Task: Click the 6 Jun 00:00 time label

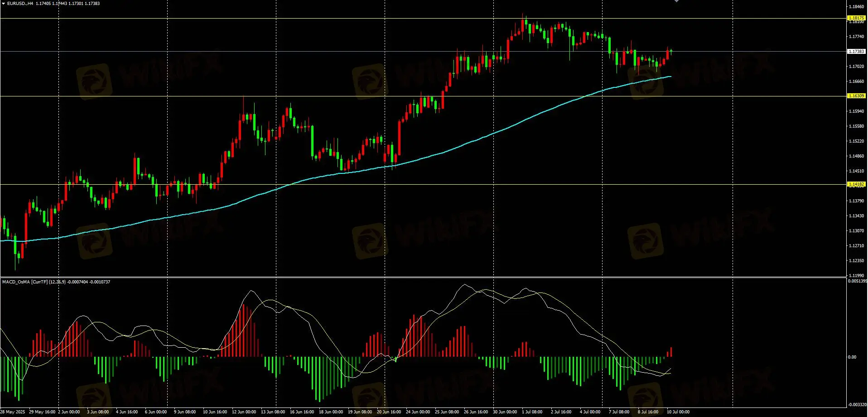Action: tap(156, 412)
